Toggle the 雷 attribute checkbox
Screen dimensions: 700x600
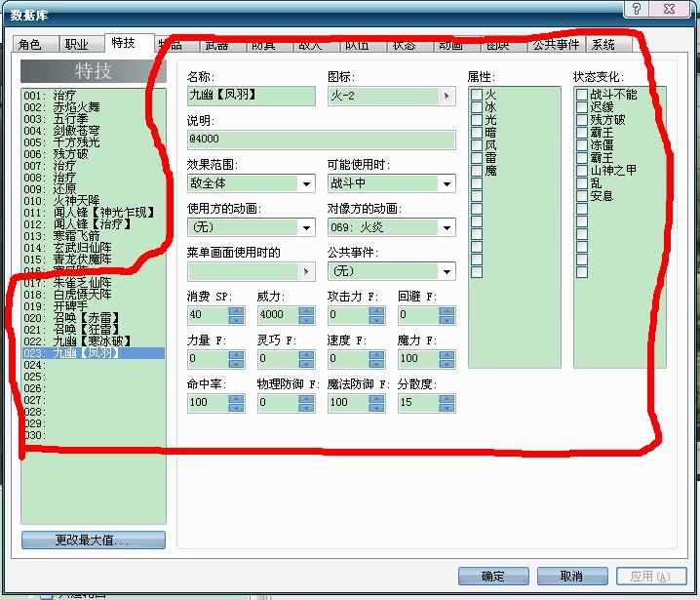point(477,158)
